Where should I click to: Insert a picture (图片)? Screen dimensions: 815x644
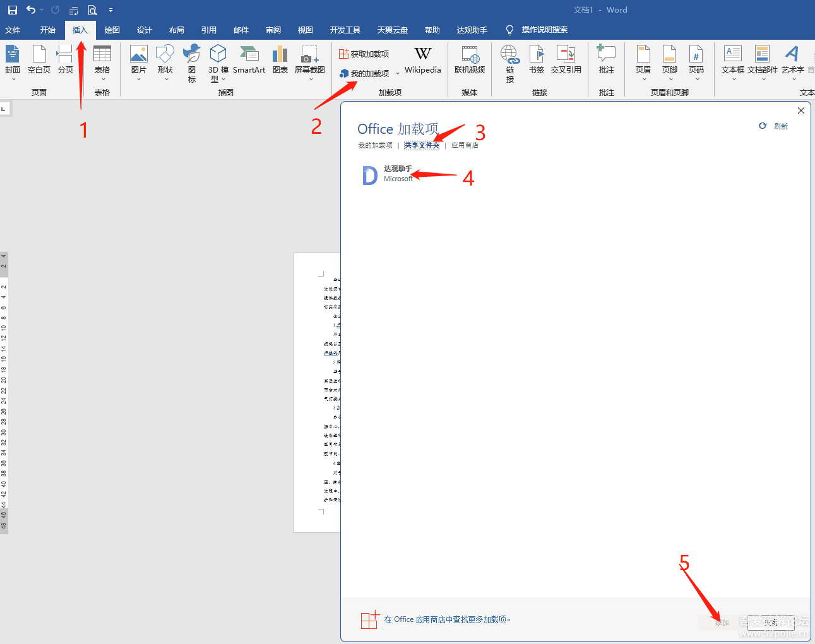(139, 63)
